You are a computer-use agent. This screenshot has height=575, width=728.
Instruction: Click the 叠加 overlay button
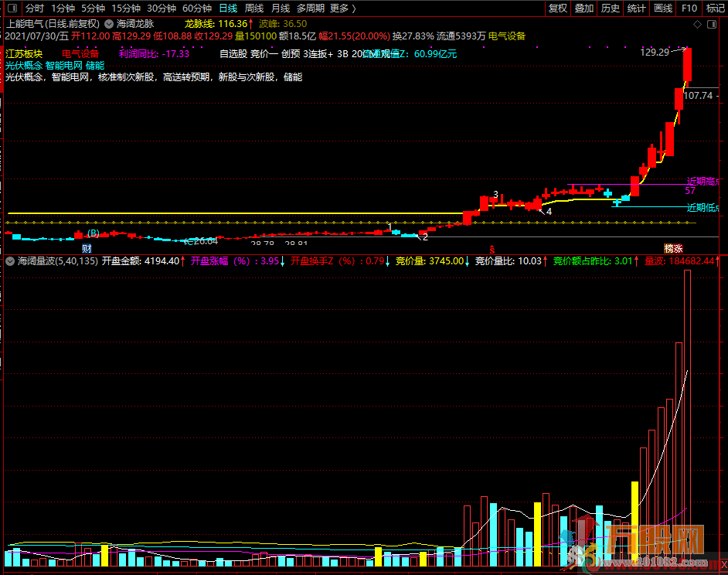(x=584, y=9)
